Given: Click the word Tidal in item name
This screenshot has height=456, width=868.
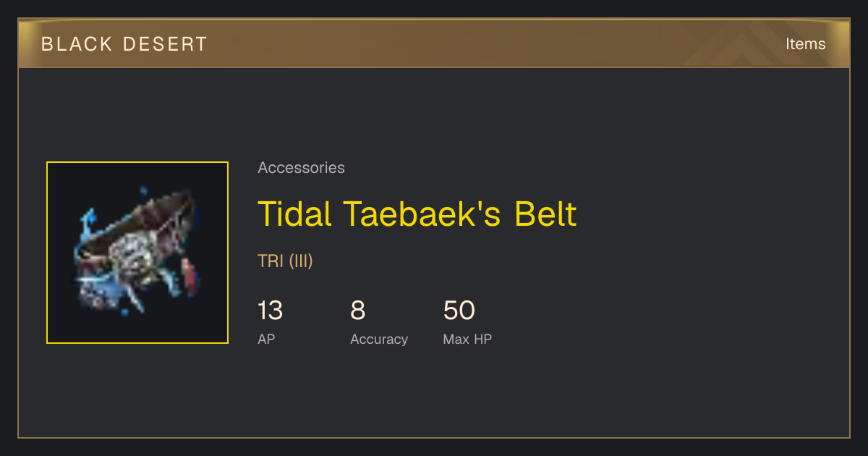Looking at the screenshot, I should 295,214.
